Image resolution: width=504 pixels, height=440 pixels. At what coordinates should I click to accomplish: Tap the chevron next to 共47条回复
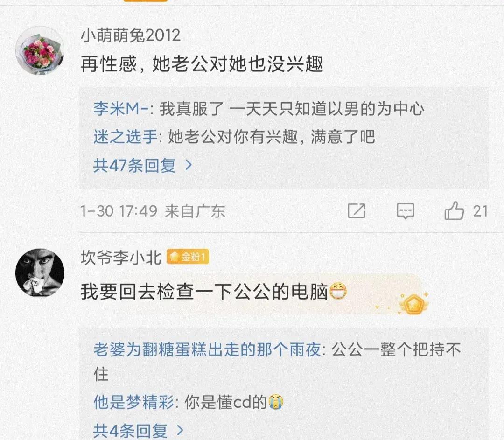click(x=189, y=166)
